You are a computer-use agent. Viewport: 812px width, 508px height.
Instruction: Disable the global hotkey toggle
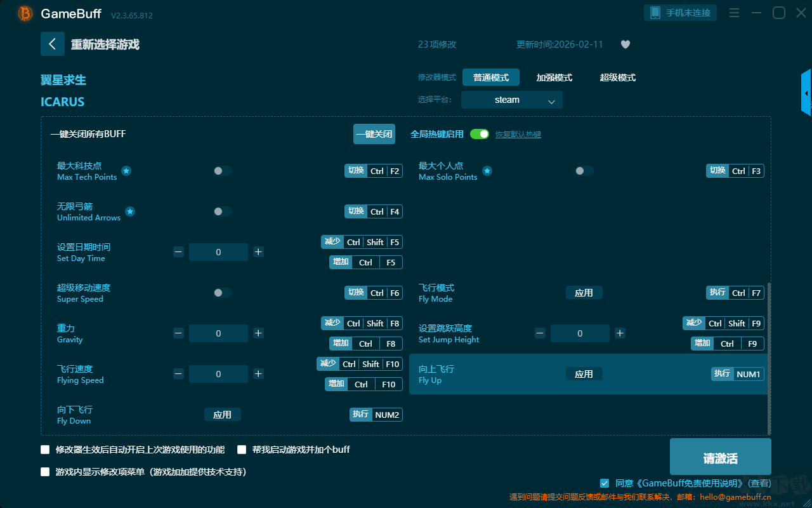click(480, 134)
